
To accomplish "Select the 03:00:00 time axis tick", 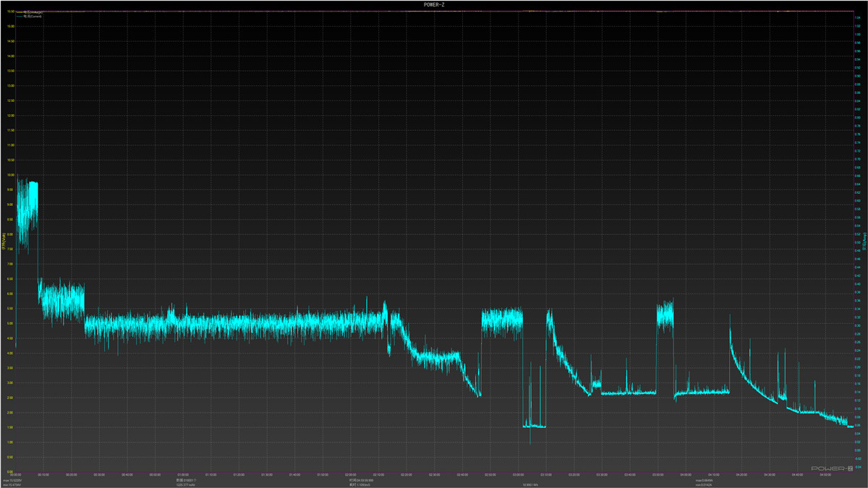I will click(x=516, y=475).
